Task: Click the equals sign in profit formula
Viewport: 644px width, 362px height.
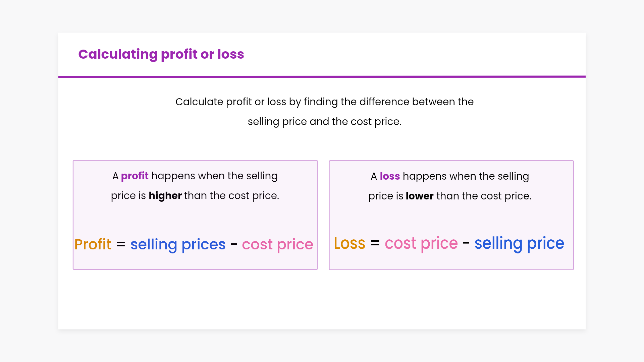Action: [x=121, y=244]
